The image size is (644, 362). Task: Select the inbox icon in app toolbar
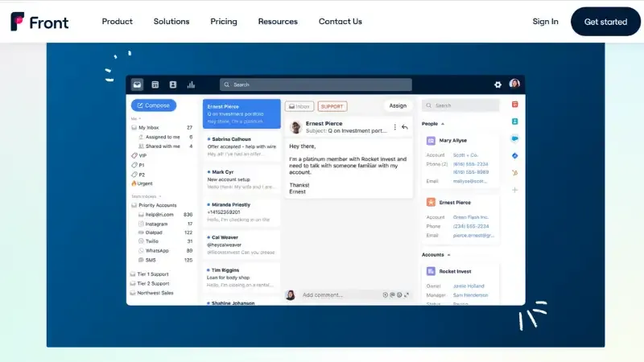pyautogui.click(x=137, y=84)
